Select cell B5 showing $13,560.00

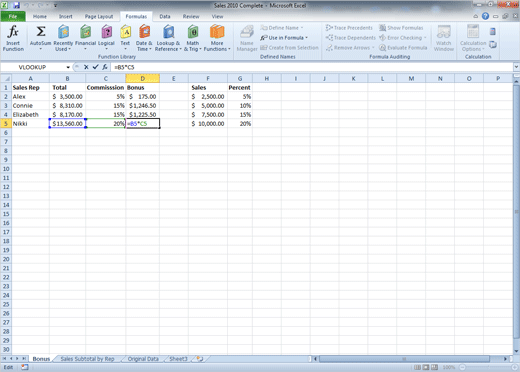coord(67,124)
